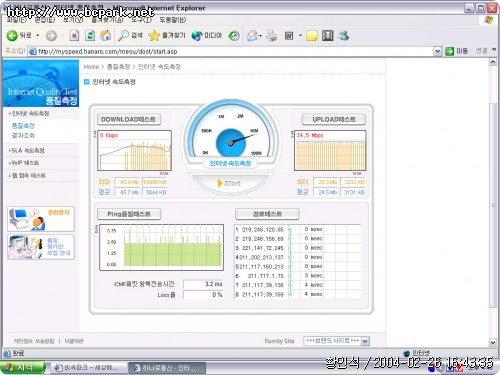Image resolution: width=500 pixels, height=375 pixels.
Task: Open web access test sidebar item
Action: click(x=28, y=175)
